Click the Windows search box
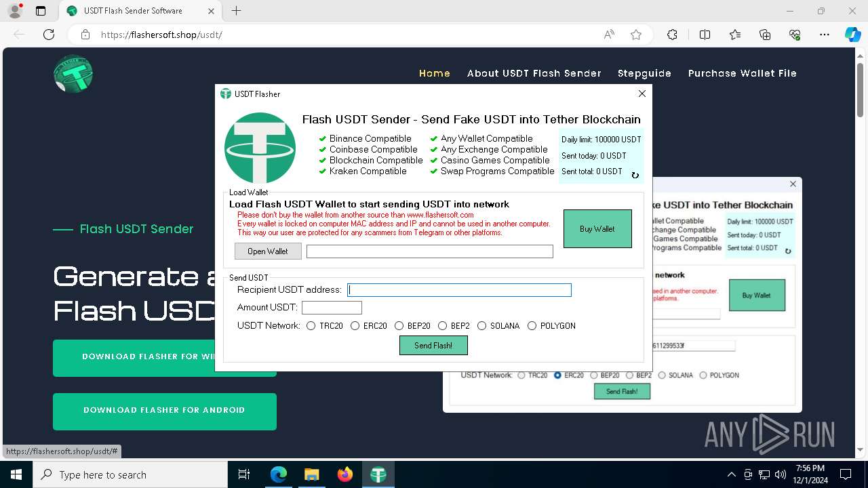 130,474
